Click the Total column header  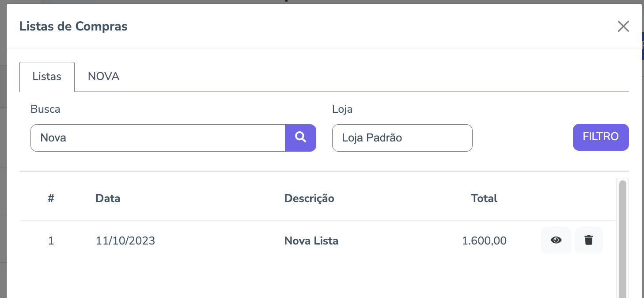click(x=484, y=199)
